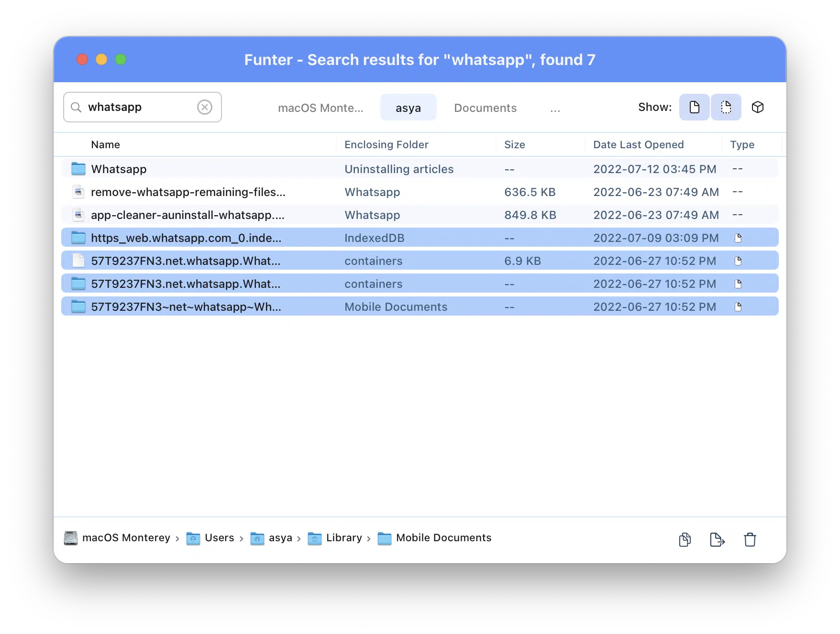This screenshot has width=840, height=634.
Task: Open Library folder in path bar
Action: (x=344, y=538)
